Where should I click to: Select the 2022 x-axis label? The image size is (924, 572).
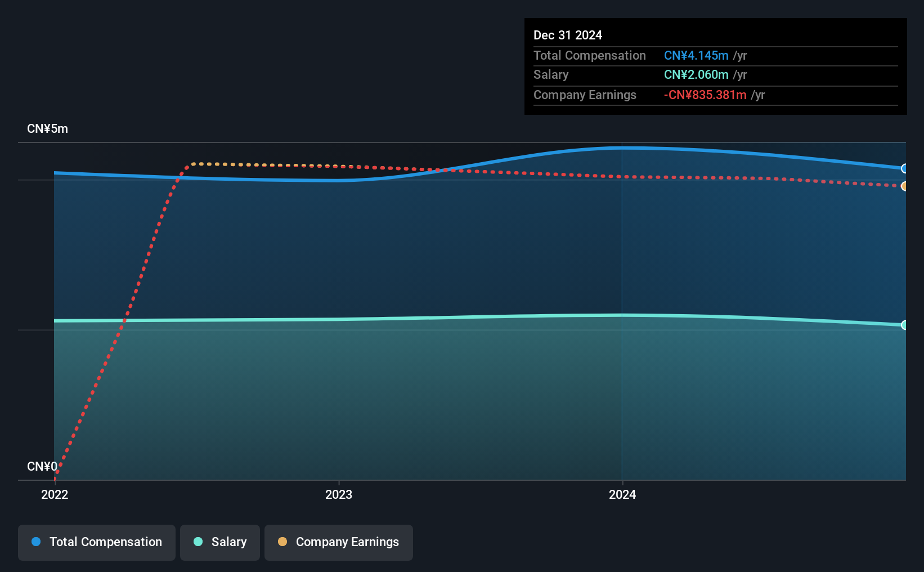point(55,494)
